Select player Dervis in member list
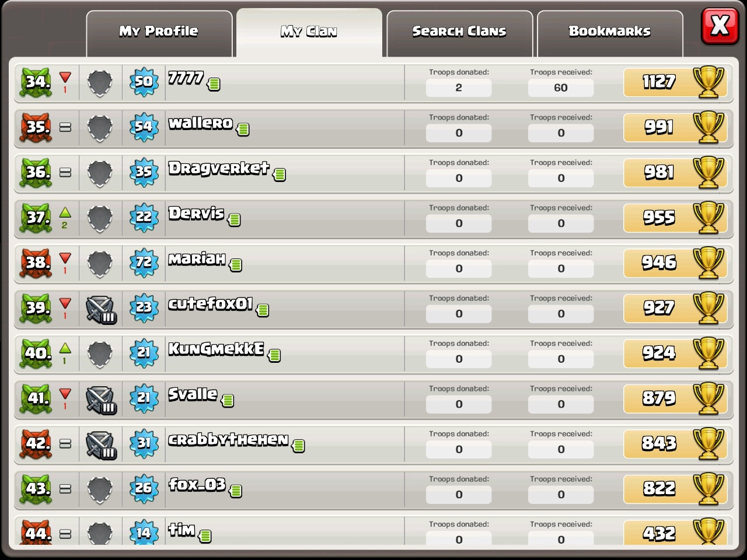The width and height of the screenshot is (747, 560). (373, 219)
